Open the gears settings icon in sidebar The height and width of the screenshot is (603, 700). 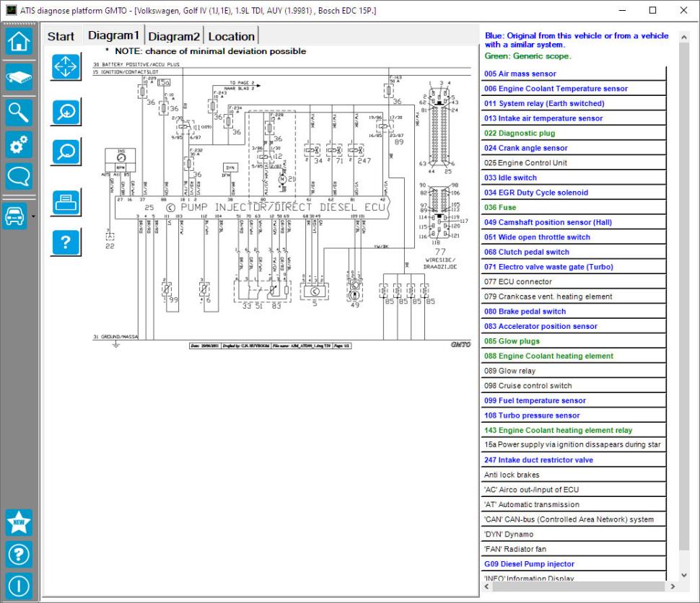(x=19, y=144)
